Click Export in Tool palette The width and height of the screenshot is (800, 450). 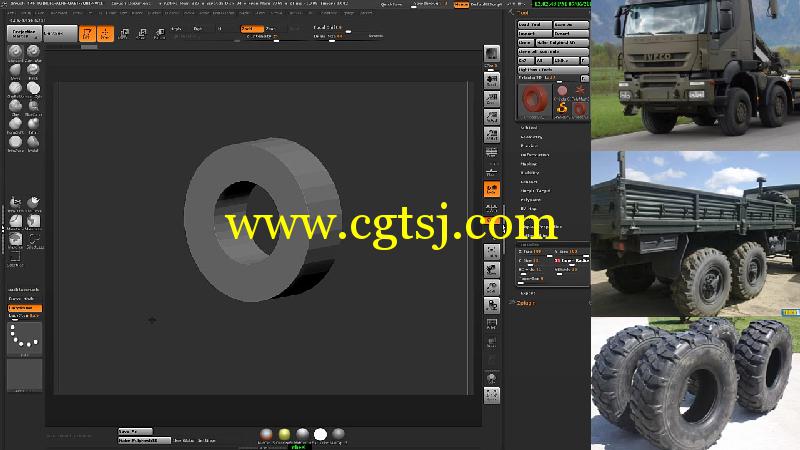[571, 34]
